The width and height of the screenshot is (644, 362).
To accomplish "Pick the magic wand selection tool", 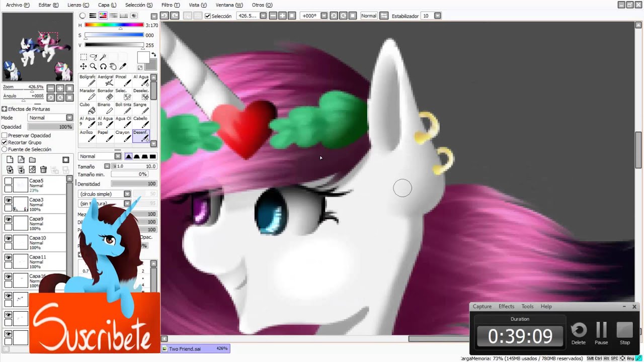I will pyautogui.click(x=103, y=57).
